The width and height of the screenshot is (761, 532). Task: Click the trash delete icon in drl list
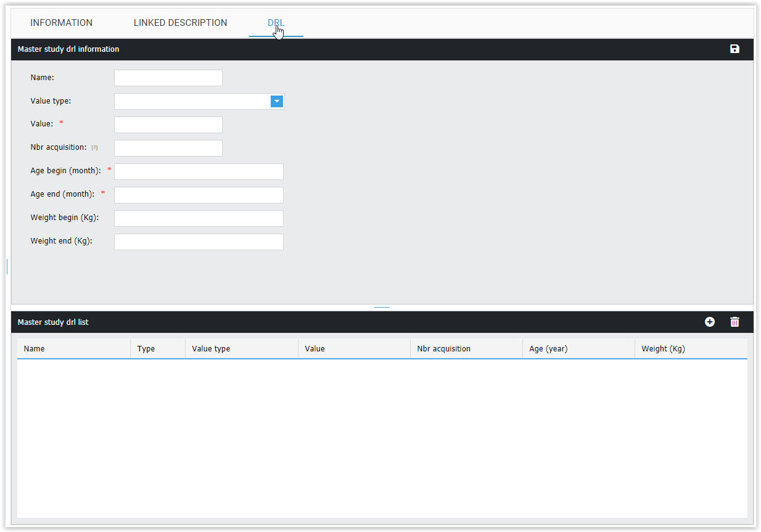point(734,322)
